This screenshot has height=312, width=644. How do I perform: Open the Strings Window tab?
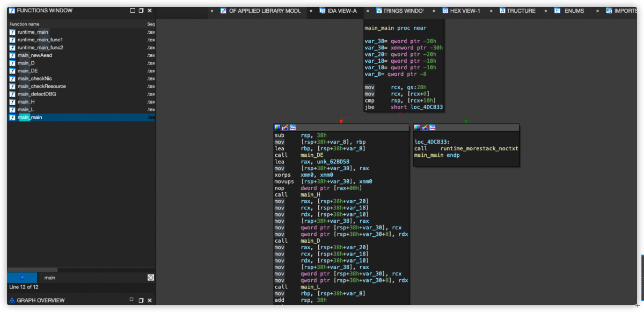tap(402, 11)
